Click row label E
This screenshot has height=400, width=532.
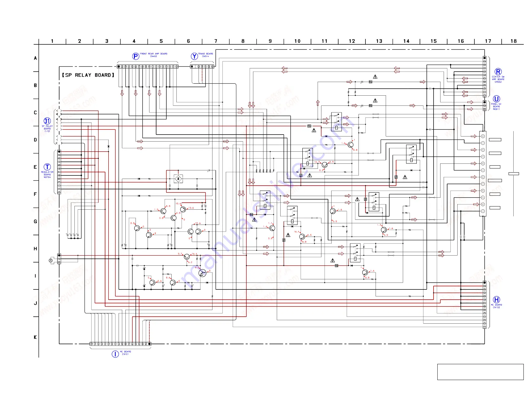click(35, 167)
